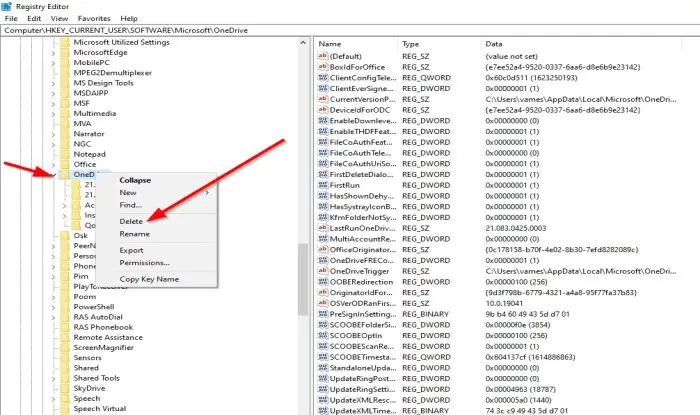Image resolution: width=700 pixels, height=415 pixels.
Task: Open the Favorites menu
Action: tap(94, 18)
